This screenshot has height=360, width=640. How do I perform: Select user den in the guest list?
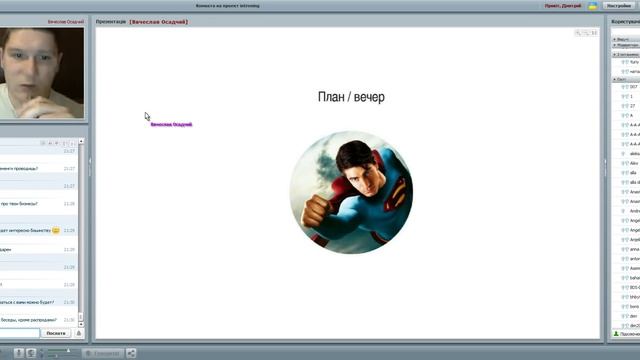[633, 316]
